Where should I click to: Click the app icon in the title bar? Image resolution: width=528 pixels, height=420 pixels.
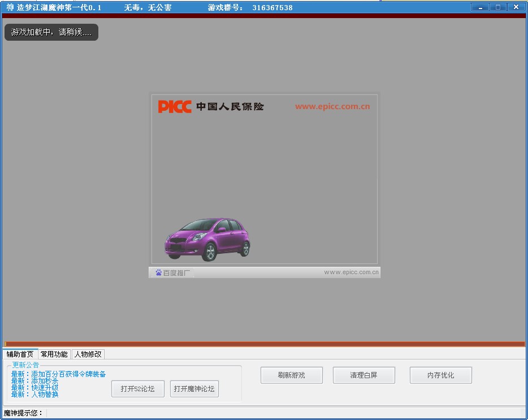tap(10, 7)
